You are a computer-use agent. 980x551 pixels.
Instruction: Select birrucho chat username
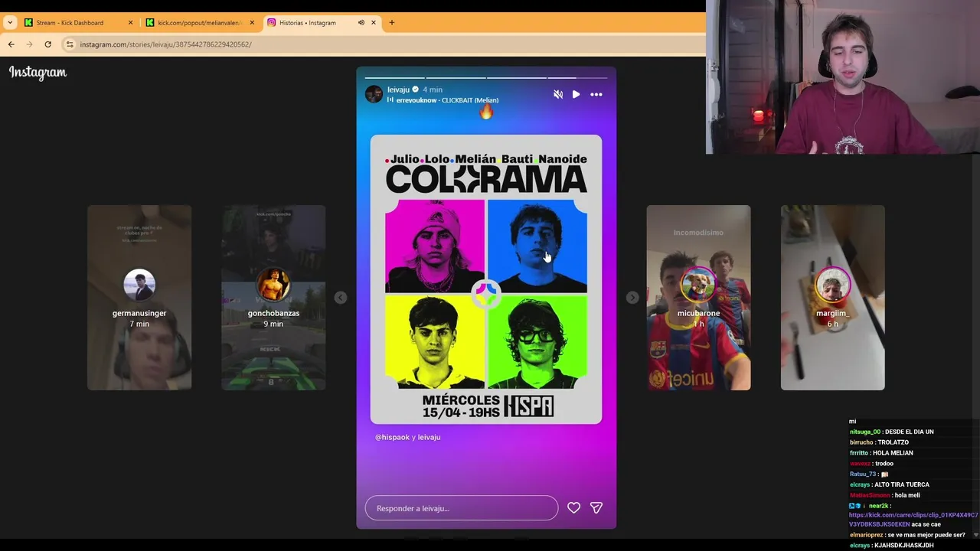(861, 442)
